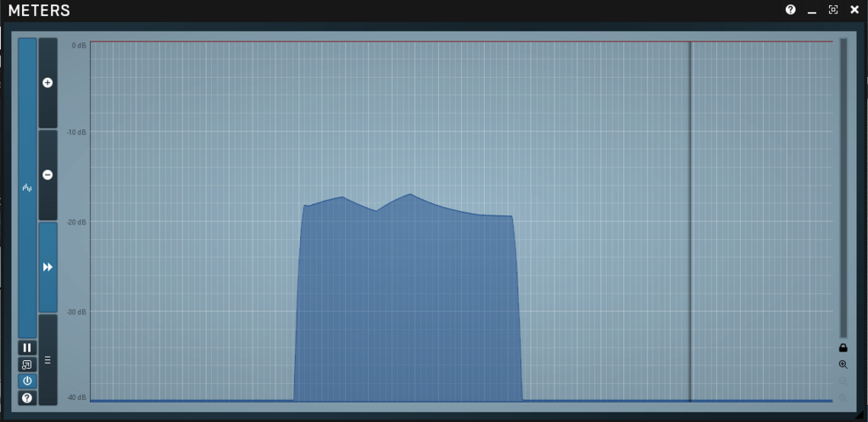Click the magnifier zoom-in icon
The width and height of the screenshot is (868, 422).
843,364
